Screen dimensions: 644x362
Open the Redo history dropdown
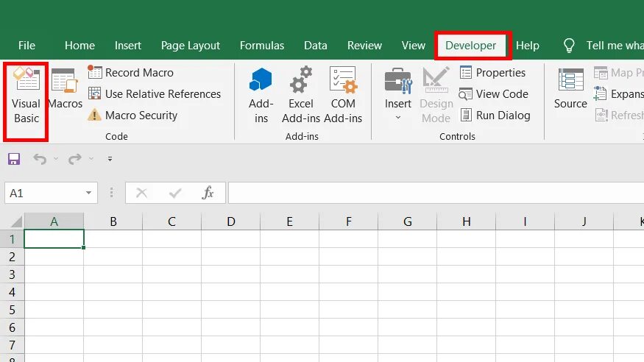[91, 159]
